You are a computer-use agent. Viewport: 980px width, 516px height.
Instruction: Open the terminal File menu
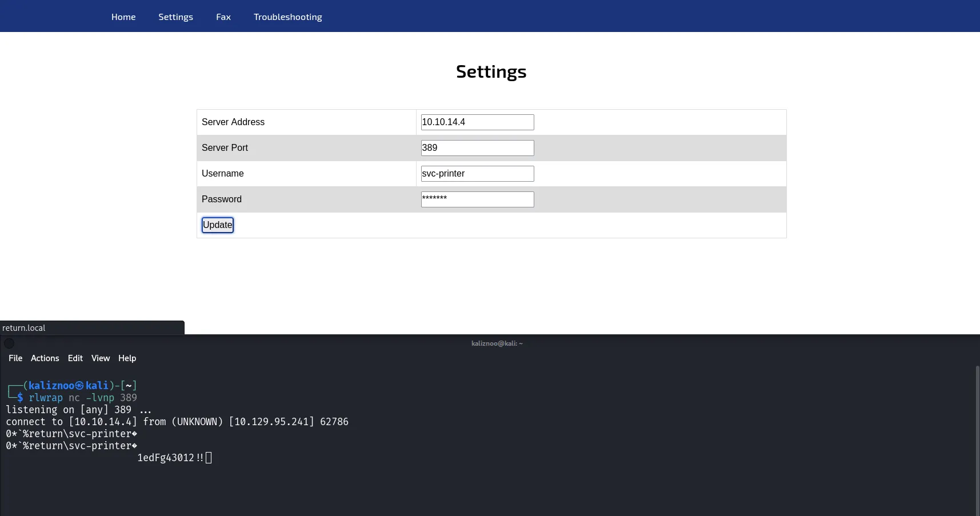click(15, 358)
